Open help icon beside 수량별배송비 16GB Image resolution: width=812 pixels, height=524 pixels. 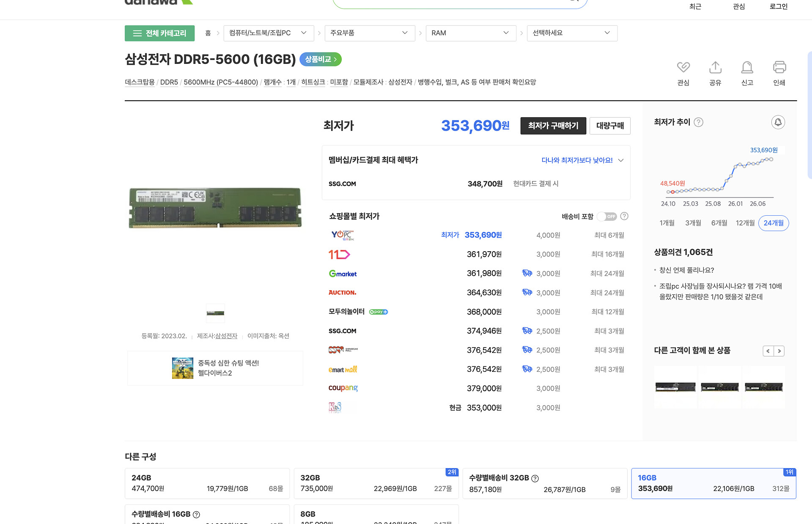click(196, 515)
